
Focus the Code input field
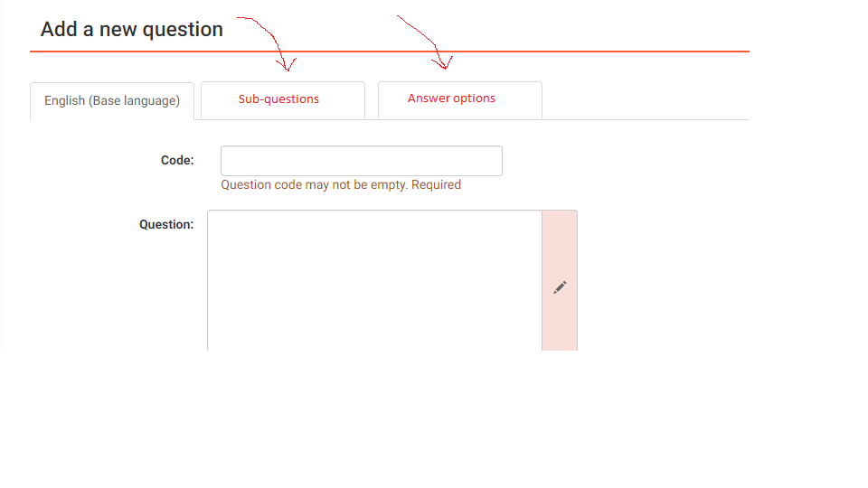pyautogui.click(x=361, y=161)
